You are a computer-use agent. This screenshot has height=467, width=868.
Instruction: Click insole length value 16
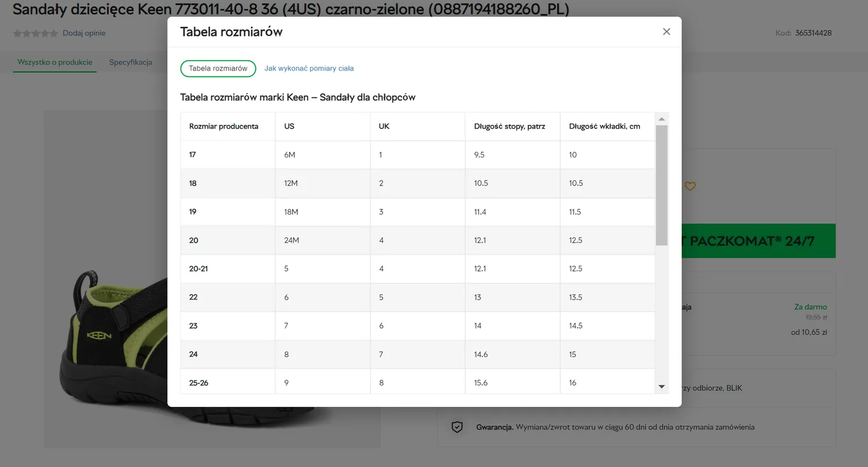point(573,383)
